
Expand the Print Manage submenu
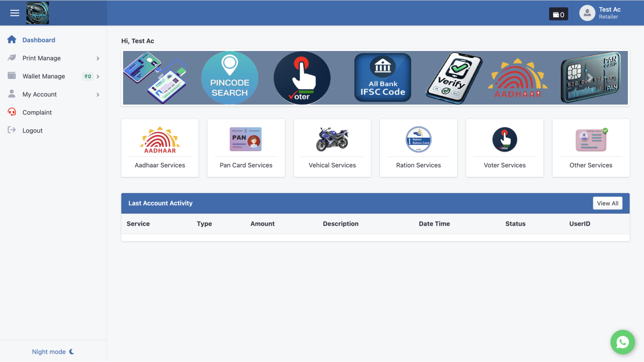[x=53, y=58]
